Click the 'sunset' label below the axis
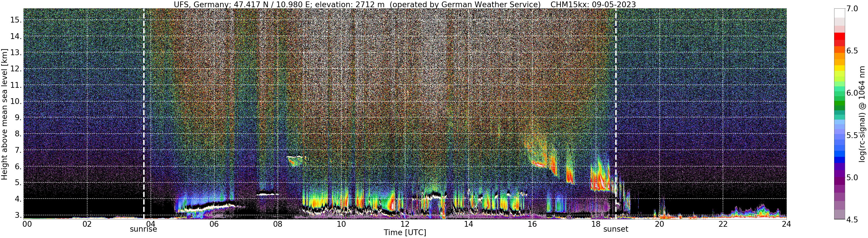 pos(615,229)
